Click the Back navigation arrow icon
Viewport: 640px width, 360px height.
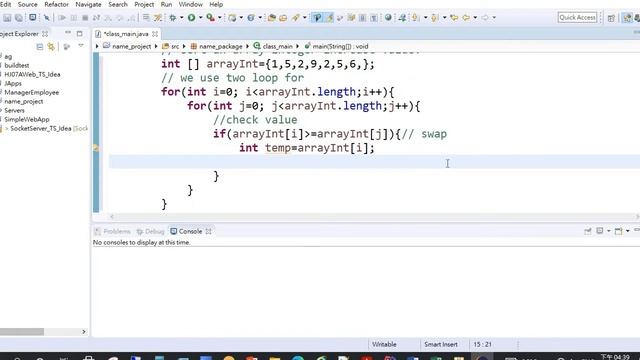(466, 18)
